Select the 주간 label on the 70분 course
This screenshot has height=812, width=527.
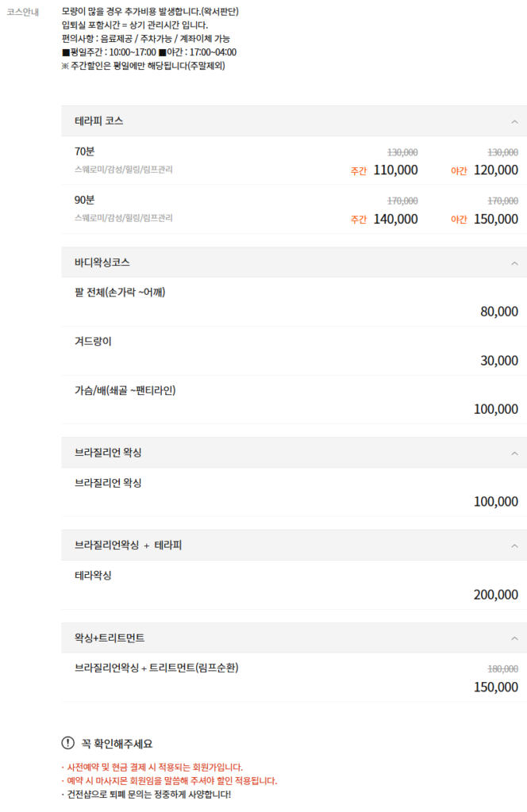click(356, 170)
